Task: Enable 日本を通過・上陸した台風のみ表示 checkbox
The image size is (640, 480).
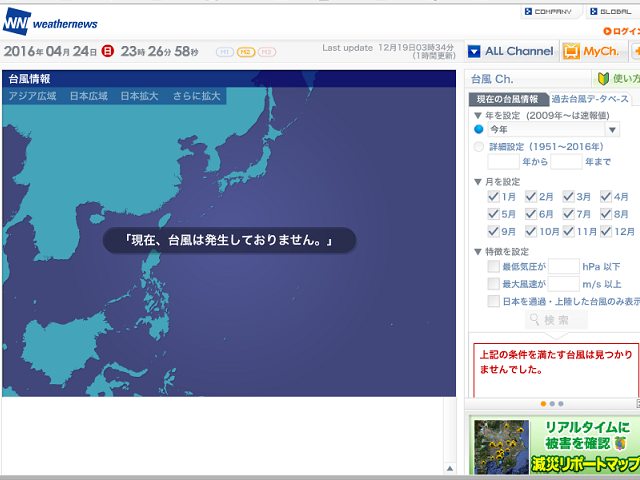Action: [x=493, y=301]
